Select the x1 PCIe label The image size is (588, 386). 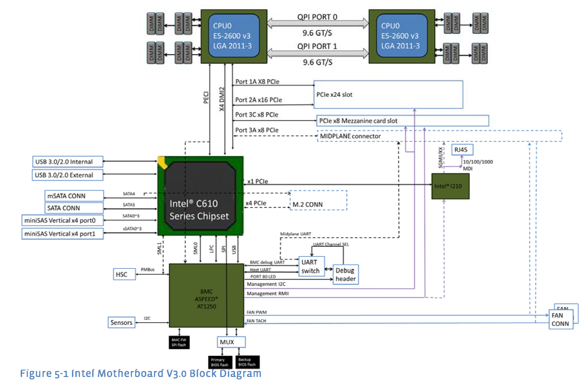(x=258, y=181)
